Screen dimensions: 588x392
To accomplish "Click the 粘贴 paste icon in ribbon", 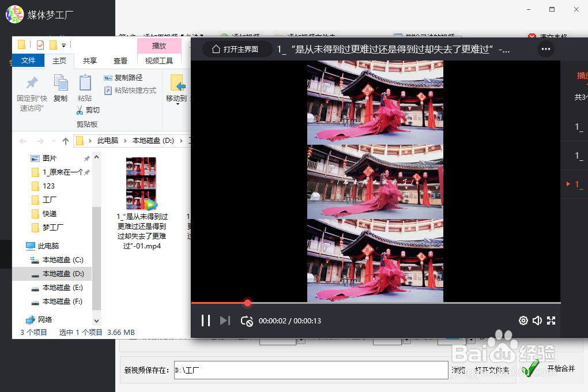I will click(x=85, y=82).
